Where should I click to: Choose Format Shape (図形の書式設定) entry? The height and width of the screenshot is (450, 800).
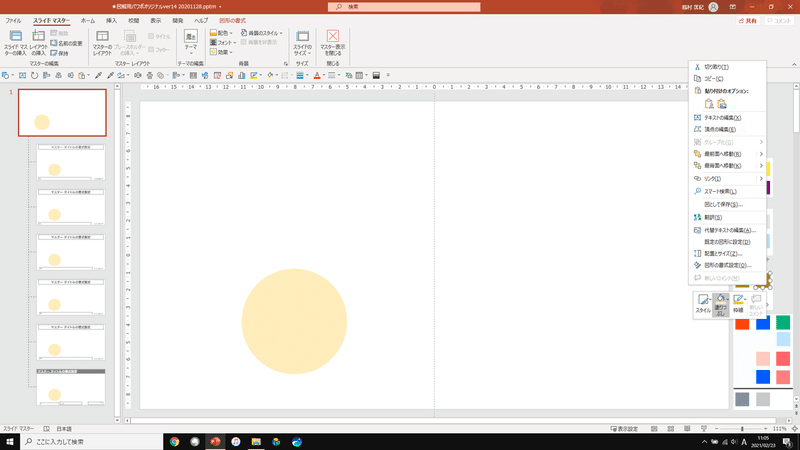click(x=727, y=265)
